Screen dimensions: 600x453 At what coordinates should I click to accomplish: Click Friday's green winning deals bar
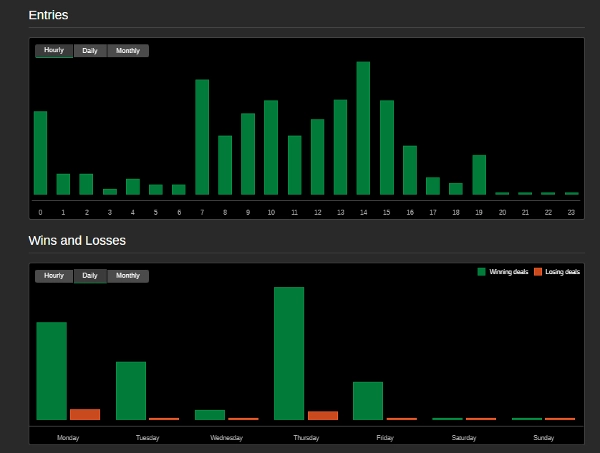368,401
